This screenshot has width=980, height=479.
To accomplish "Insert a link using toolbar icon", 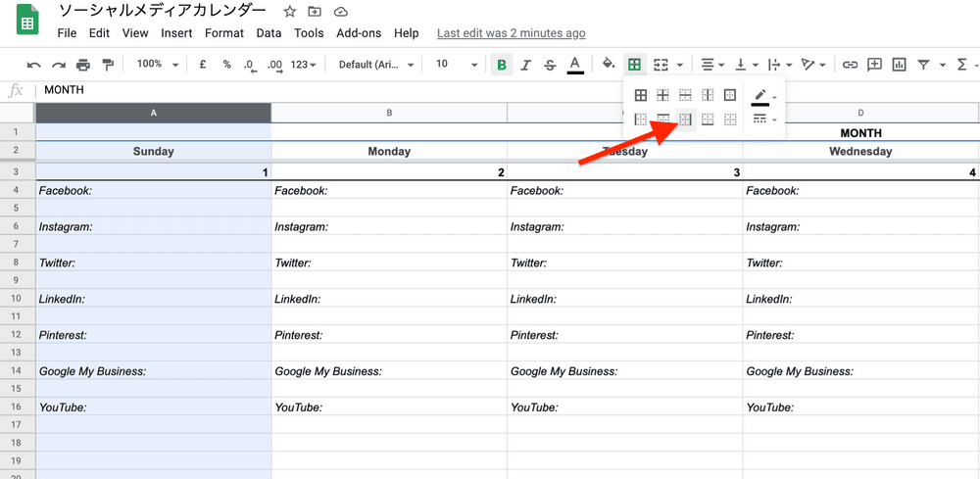I will coord(850,65).
